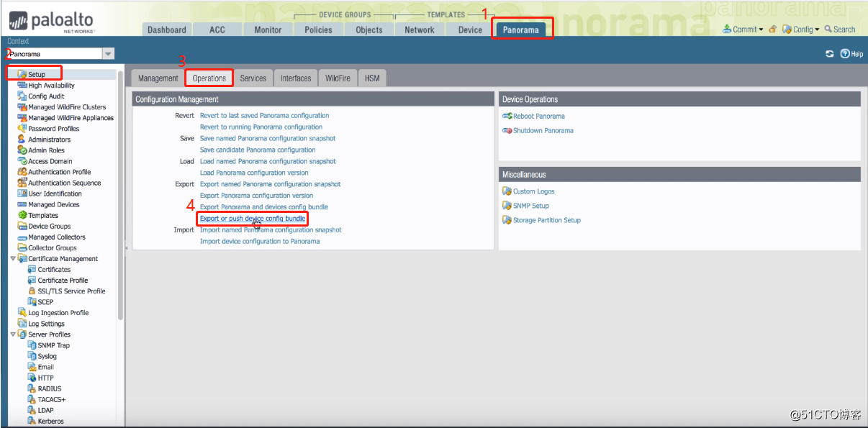Collapse the Server Profiles tree node
868x428 pixels.
13,334
